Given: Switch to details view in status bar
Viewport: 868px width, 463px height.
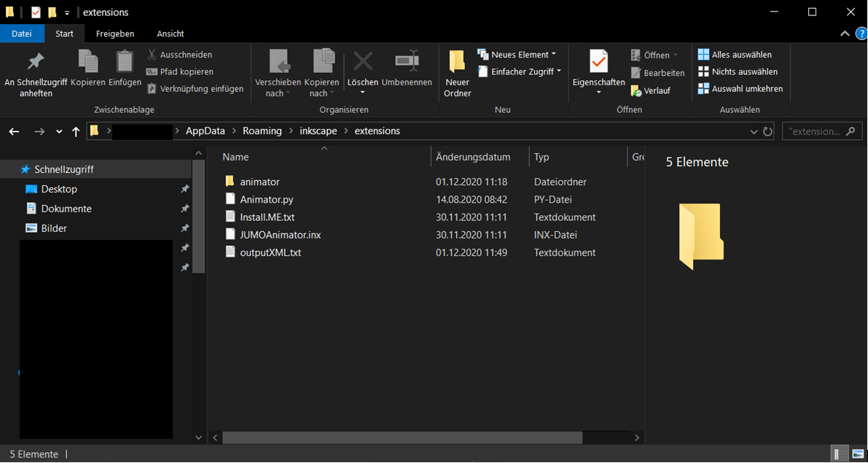Looking at the screenshot, I should click(840, 454).
